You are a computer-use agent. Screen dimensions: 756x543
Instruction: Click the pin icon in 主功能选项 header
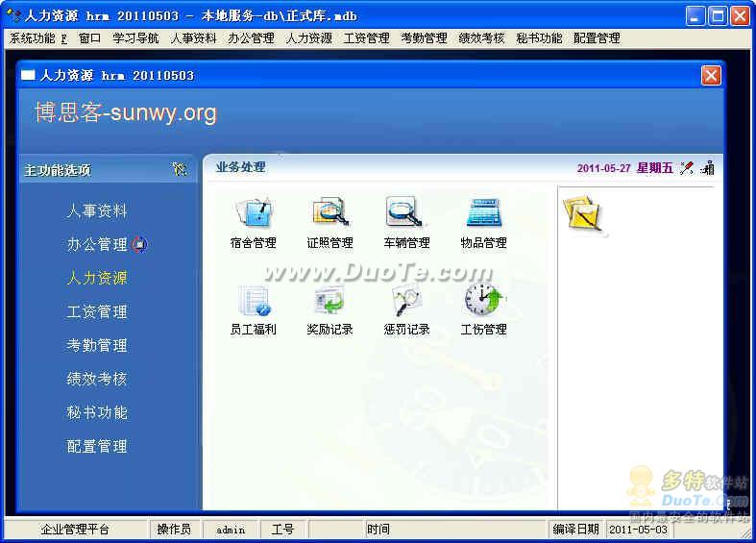[x=180, y=169]
